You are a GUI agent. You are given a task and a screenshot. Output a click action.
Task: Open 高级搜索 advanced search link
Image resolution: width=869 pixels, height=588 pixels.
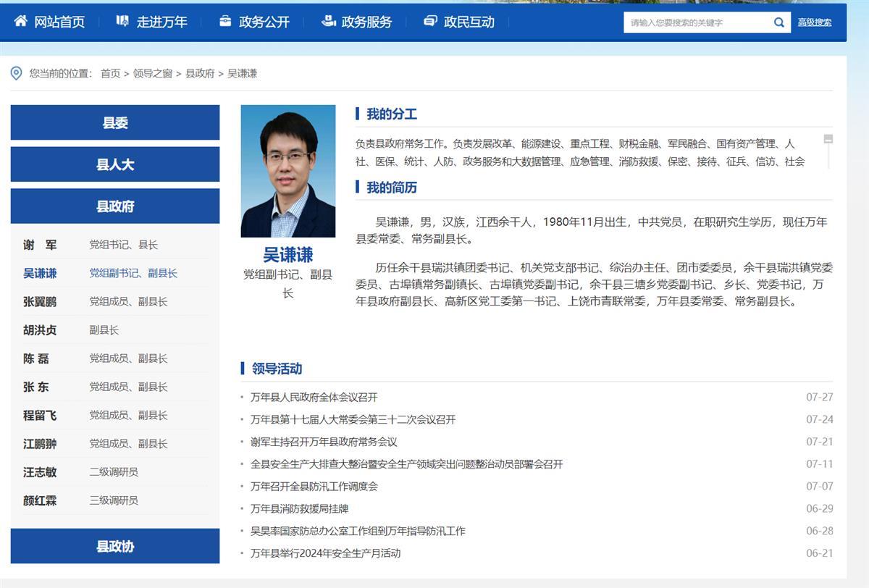[814, 22]
